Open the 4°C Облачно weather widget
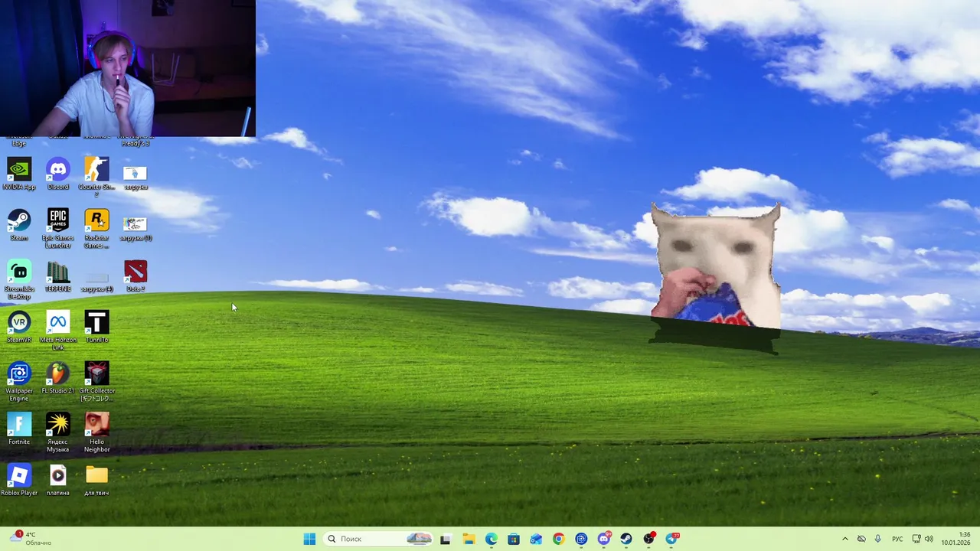 pyautogui.click(x=32, y=539)
